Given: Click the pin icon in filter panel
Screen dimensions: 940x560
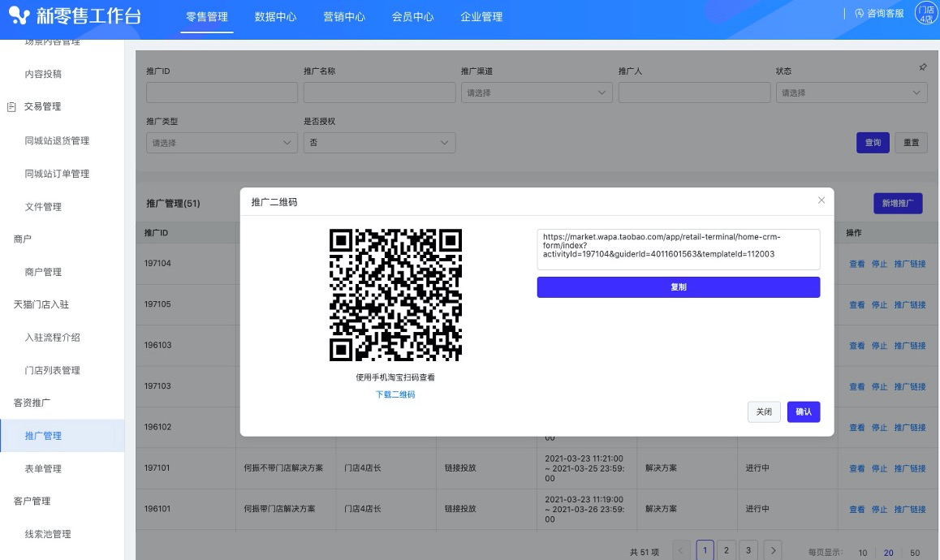Looking at the screenshot, I should point(923,67).
